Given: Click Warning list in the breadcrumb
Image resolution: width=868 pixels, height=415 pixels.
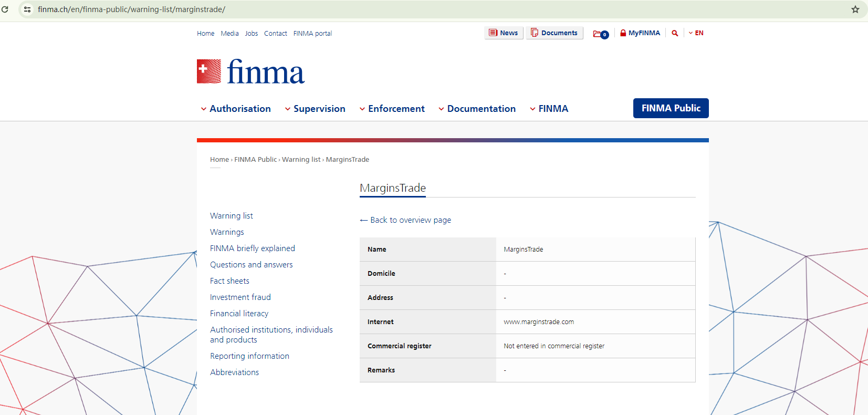Looking at the screenshot, I should tap(301, 160).
